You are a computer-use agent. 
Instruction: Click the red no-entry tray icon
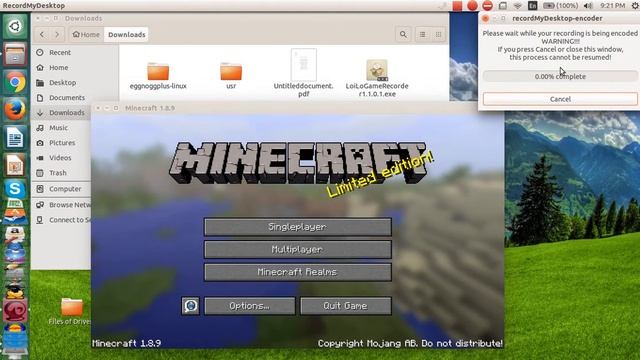pyautogui.click(x=487, y=6)
